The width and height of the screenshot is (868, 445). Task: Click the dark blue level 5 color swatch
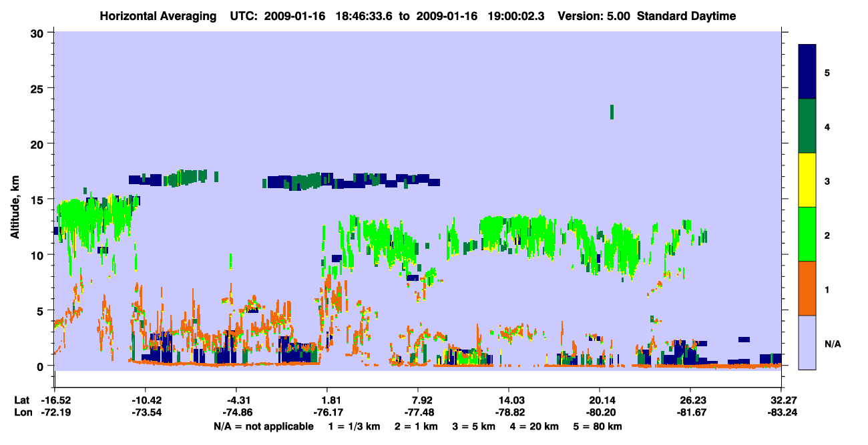[807, 71]
